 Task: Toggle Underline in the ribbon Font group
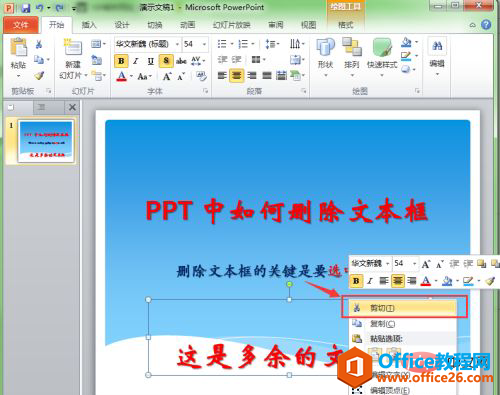pos(151,61)
